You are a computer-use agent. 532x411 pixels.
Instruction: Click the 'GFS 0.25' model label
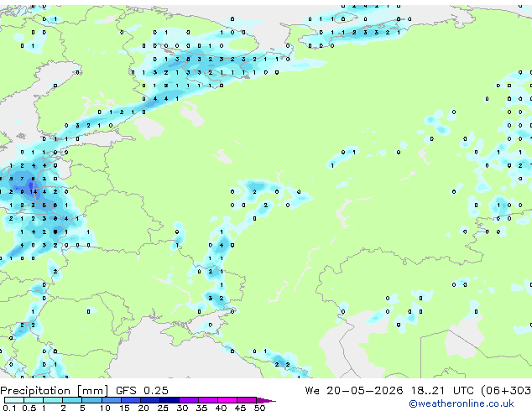pos(142,390)
